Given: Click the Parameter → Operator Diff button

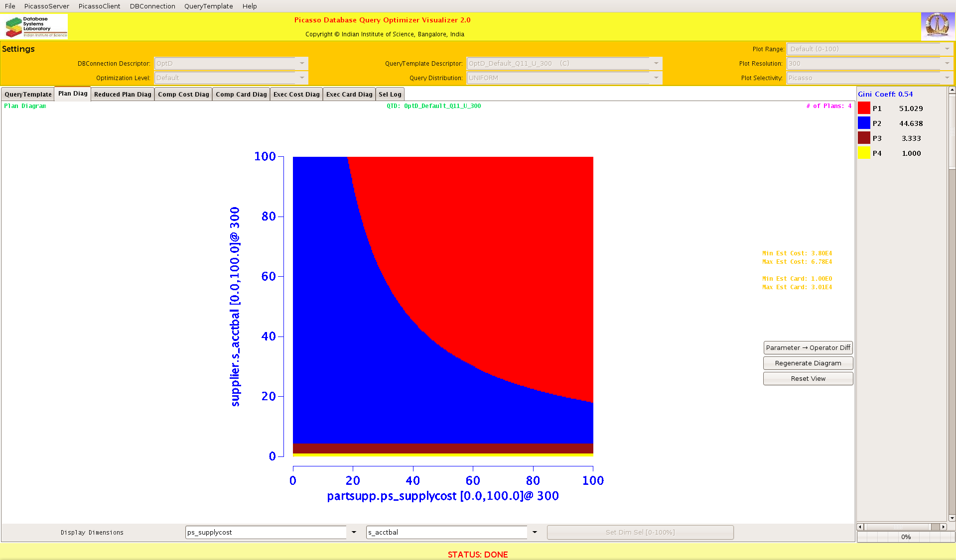Looking at the screenshot, I should (x=808, y=347).
